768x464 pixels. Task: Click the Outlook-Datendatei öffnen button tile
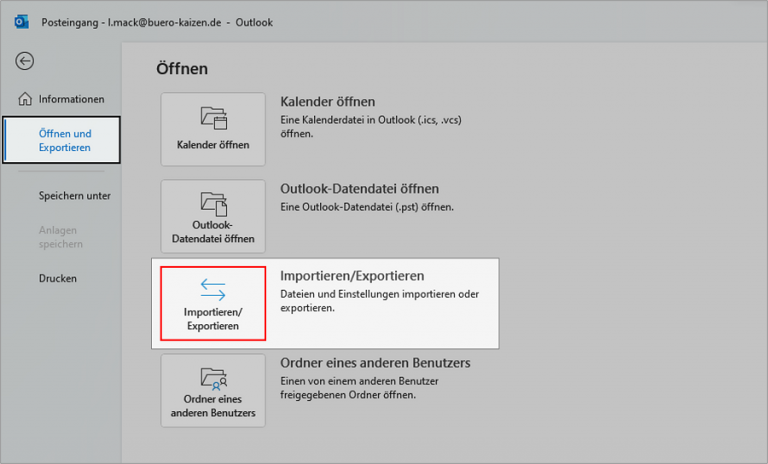point(213,217)
